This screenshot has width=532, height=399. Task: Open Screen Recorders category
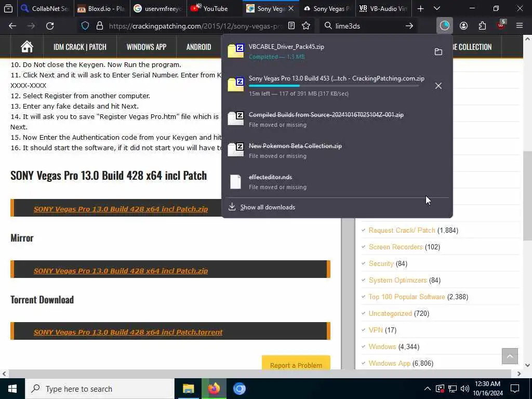click(395, 247)
